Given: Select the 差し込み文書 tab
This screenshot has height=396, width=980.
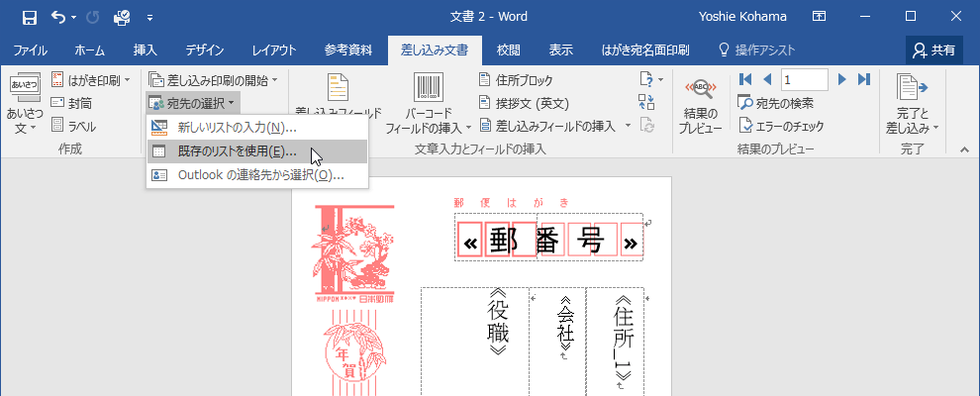Looking at the screenshot, I should click(435, 50).
